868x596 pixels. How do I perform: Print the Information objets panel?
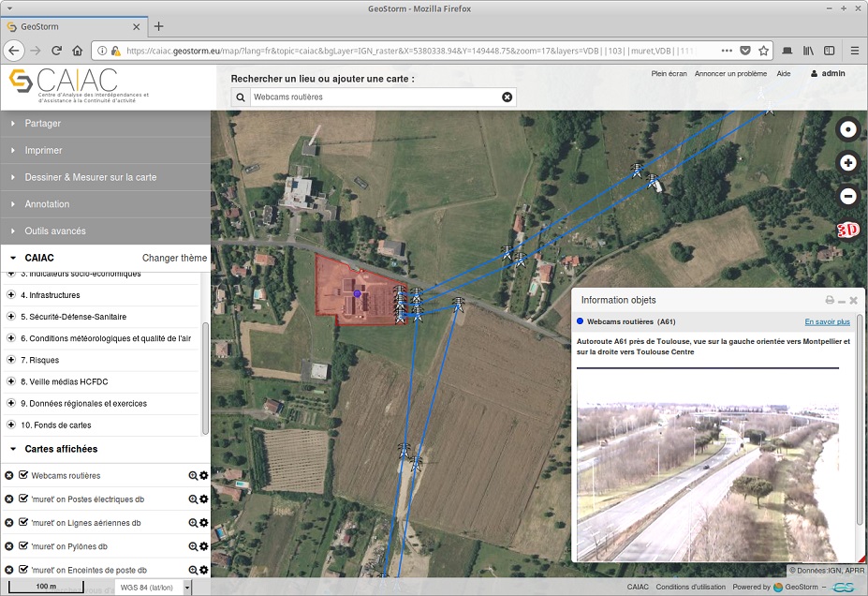pos(829,300)
